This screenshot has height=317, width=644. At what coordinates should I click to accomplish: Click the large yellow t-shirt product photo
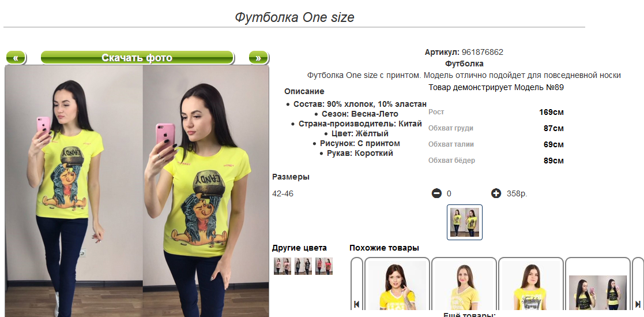coord(137,191)
